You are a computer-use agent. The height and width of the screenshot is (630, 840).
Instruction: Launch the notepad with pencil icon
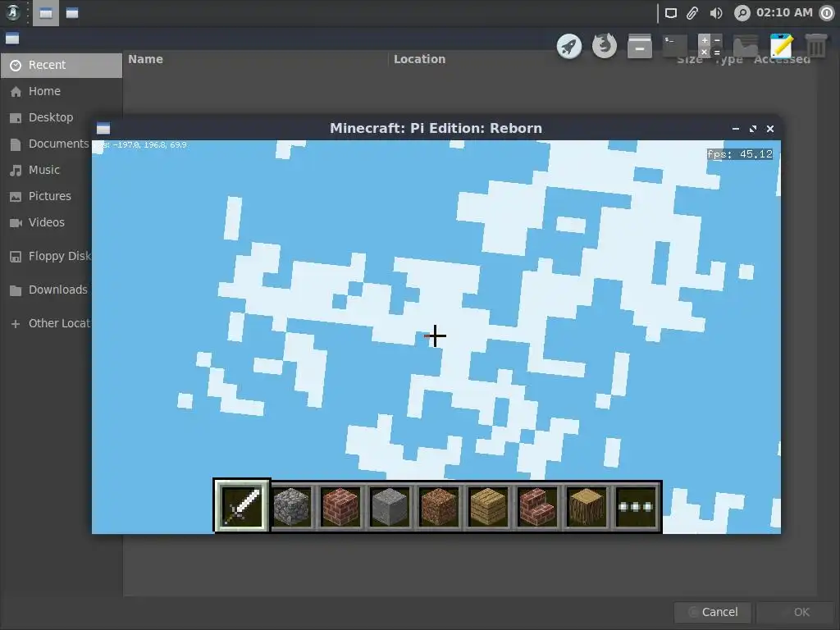point(781,46)
